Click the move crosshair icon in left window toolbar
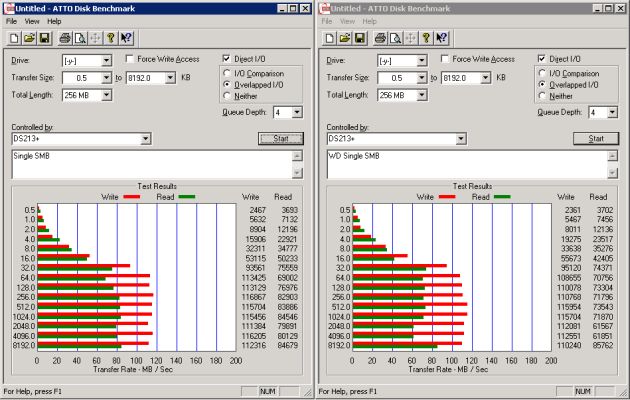Viewport: 630px width, 400px height. (95, 38)
